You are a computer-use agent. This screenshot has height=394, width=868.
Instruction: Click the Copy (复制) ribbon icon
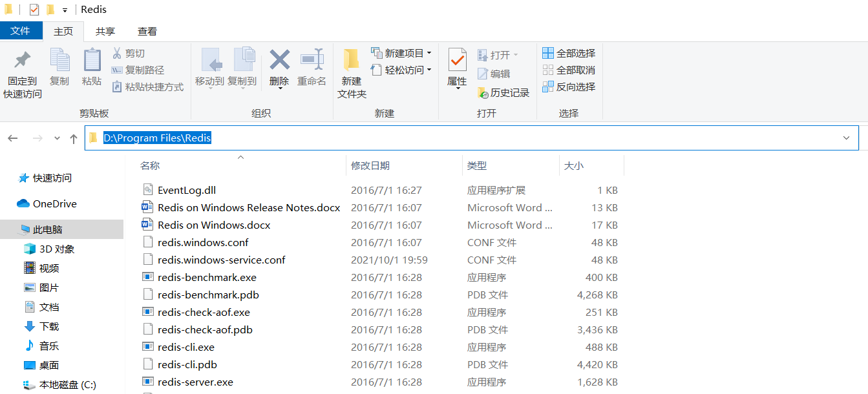59,59
